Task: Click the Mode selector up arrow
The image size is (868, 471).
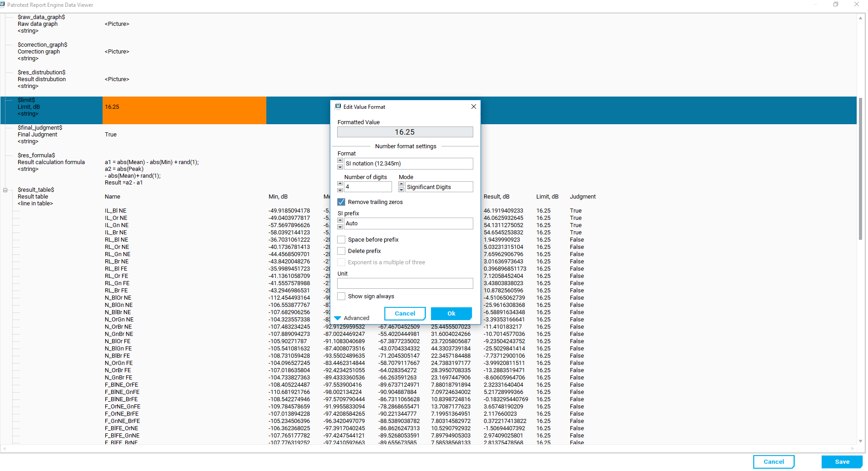Action: pyautogui.click(x=401, y=184)
